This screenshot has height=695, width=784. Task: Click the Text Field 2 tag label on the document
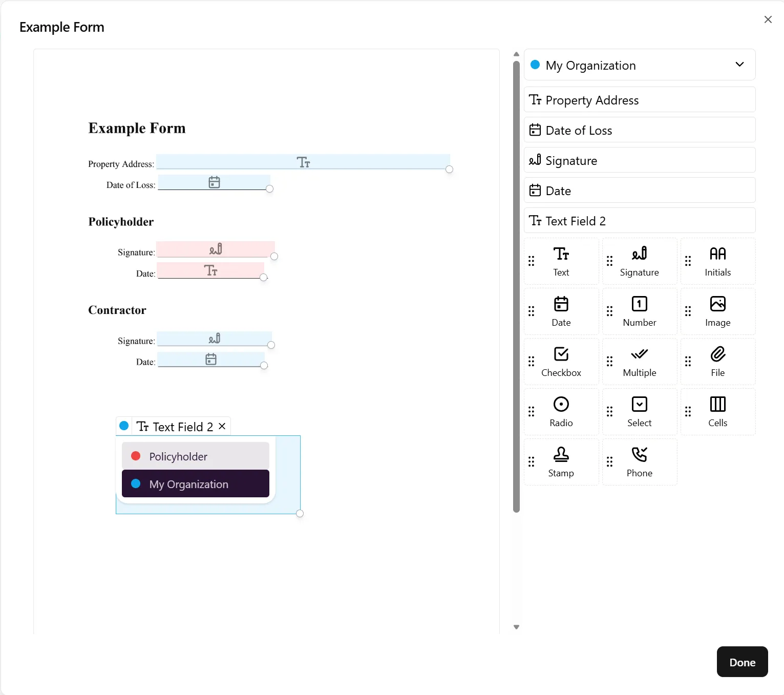[x=183, y=427]
